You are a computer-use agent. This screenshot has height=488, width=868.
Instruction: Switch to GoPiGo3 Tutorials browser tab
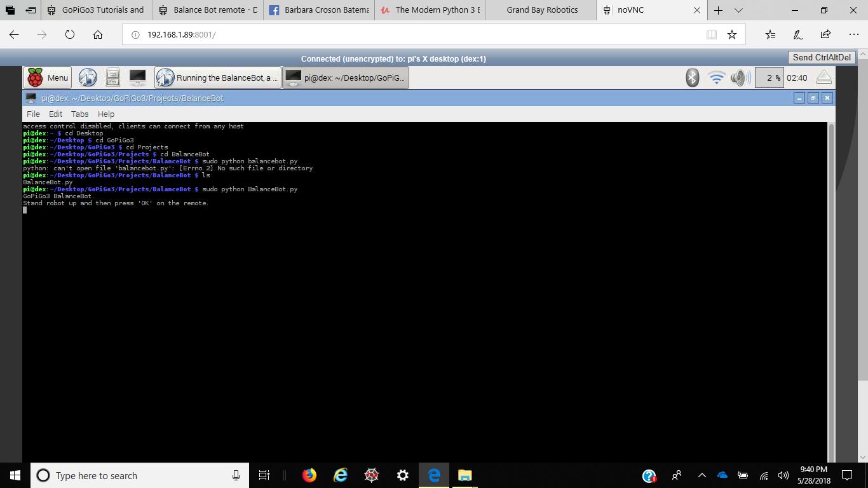coord(97,10)
